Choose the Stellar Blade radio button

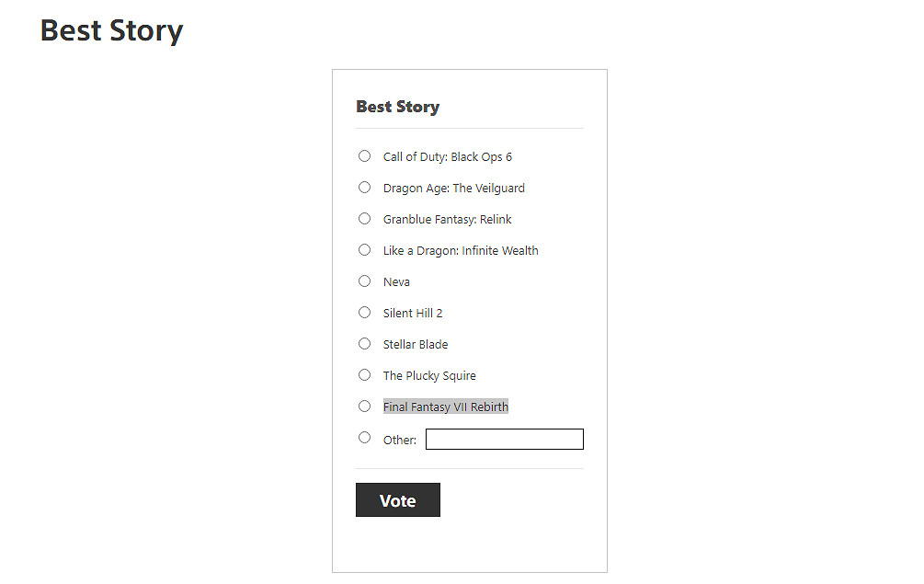[364, 344]
